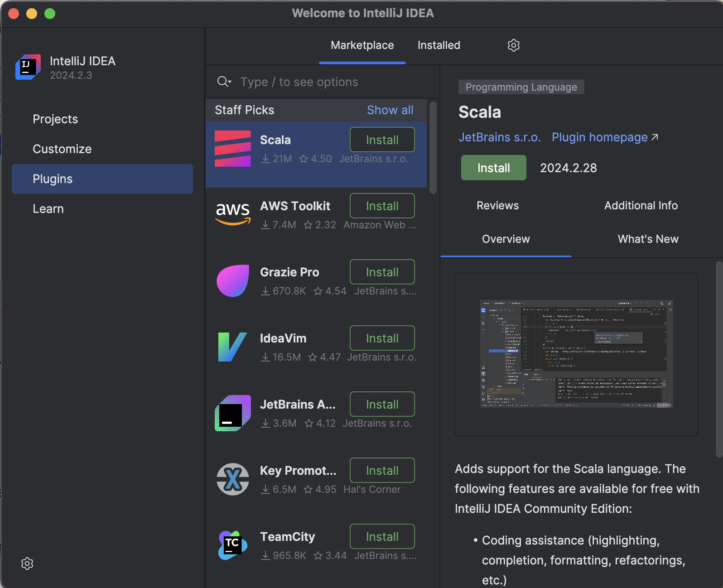Install the Key Promoter plugin
Image resolution: width=723 pixels, height=588 pixels.
[x=382, y=470]
